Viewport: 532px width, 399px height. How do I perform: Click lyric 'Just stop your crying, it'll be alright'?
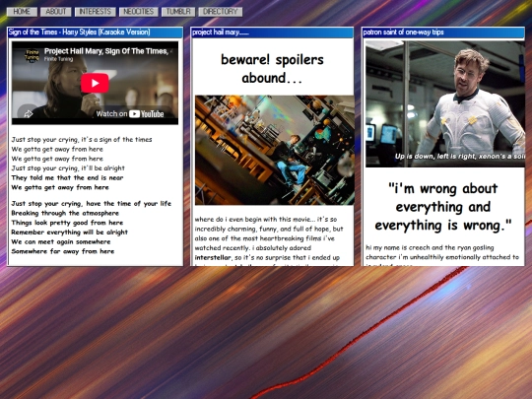point(68,167)
